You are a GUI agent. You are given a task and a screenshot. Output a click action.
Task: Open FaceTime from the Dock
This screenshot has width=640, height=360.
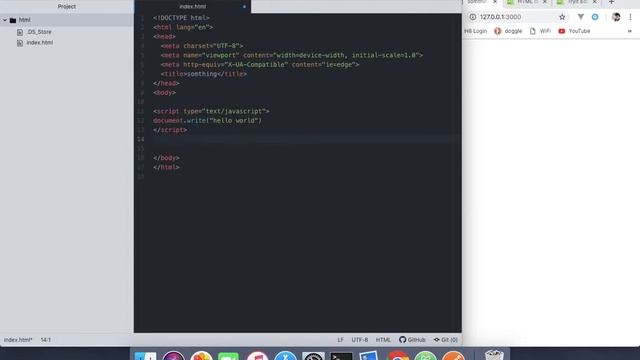pos(229,356)
